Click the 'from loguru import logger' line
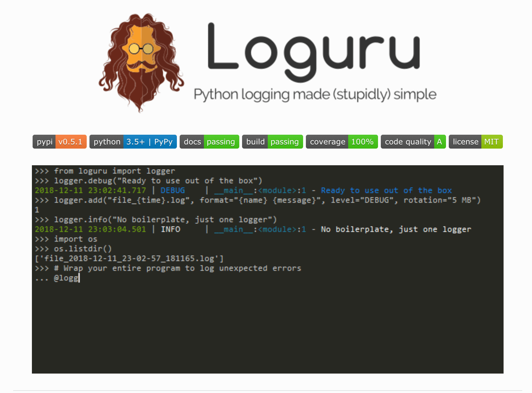This screenshot has width=532, height=393. click(x=105, y=171)
